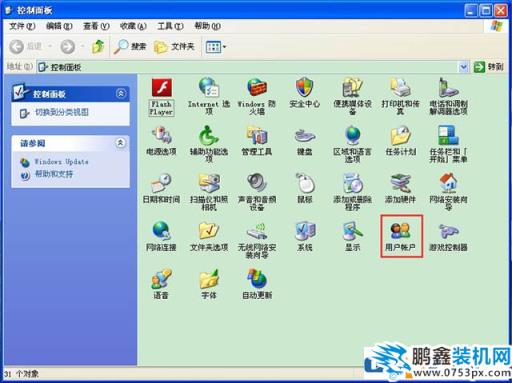512x383 pixels.
Task: Open 任务栏和「开始」菜单 icon
Action: pos(448,144)
